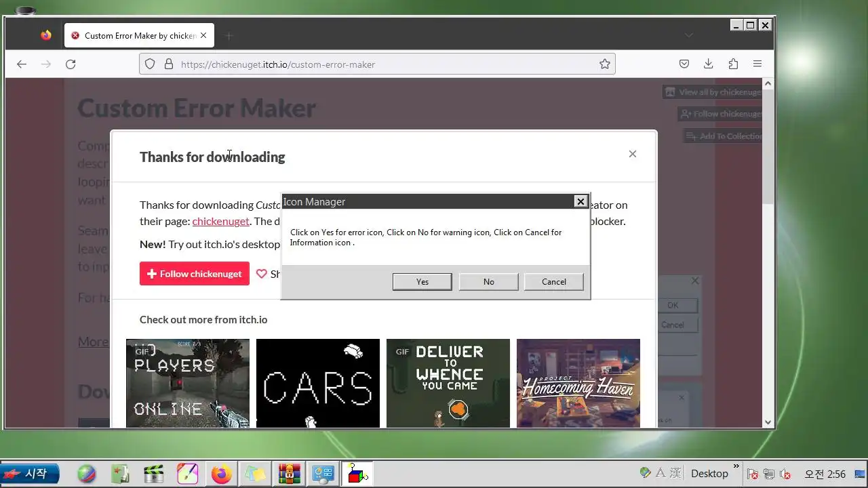
Task: Expand the Desktop toolbar chevron
Action: click(x=736, y=466)
